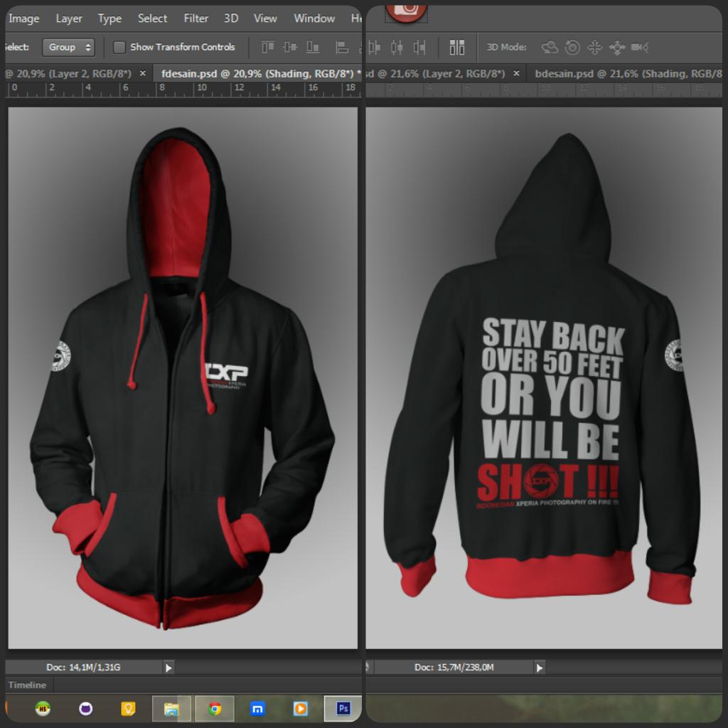Expand status arrow next to Doc: 14,1M/1,31G
Screen dimensions: 728x728
168,668
